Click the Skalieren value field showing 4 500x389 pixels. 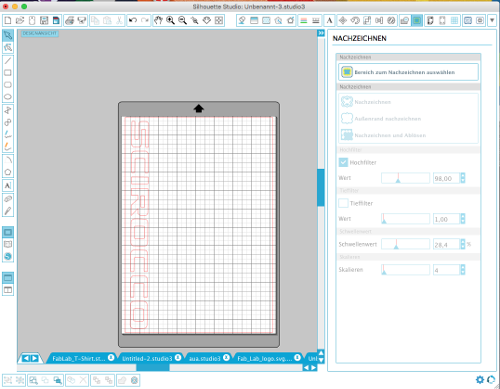pos(446,270)
